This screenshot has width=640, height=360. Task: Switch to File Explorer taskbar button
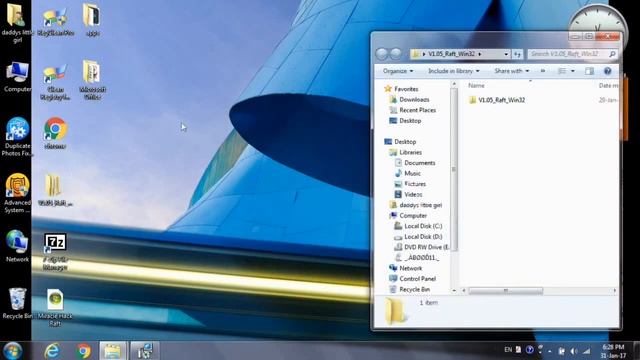pyautogui.click(x=113, y=351)
